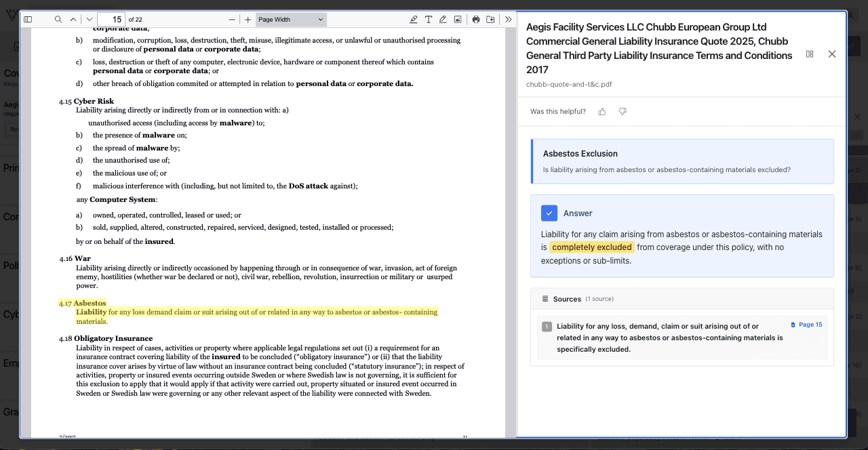Give thumbs up feedback
The image size is (868, 450).
[602, 111]
